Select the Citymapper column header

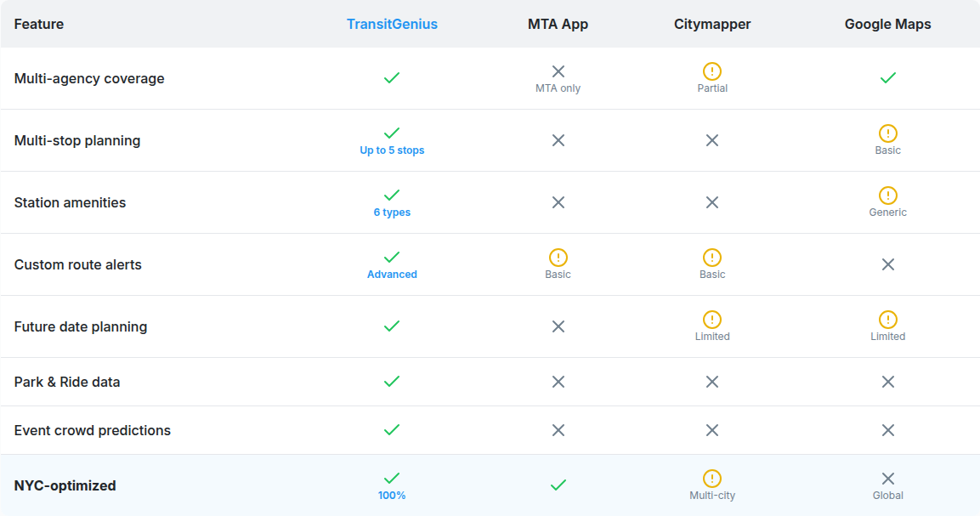pos(712,24)
